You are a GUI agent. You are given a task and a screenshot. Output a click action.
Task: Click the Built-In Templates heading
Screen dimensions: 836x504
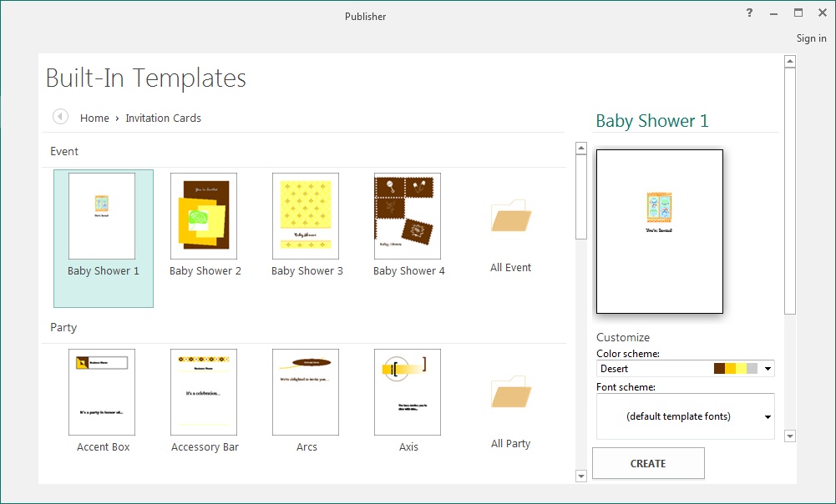(x=145, y=78)
